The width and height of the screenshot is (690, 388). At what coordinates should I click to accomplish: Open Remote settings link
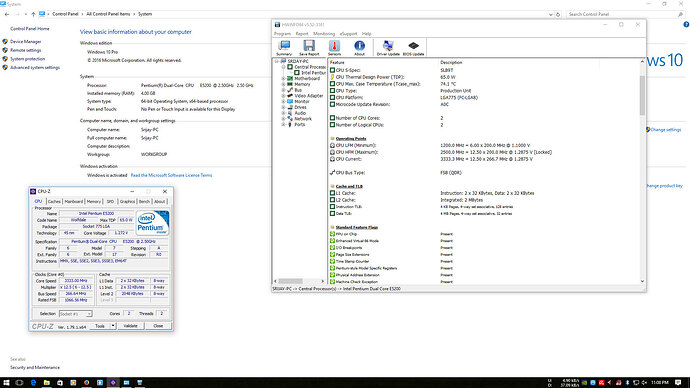[x=26, y=50]
